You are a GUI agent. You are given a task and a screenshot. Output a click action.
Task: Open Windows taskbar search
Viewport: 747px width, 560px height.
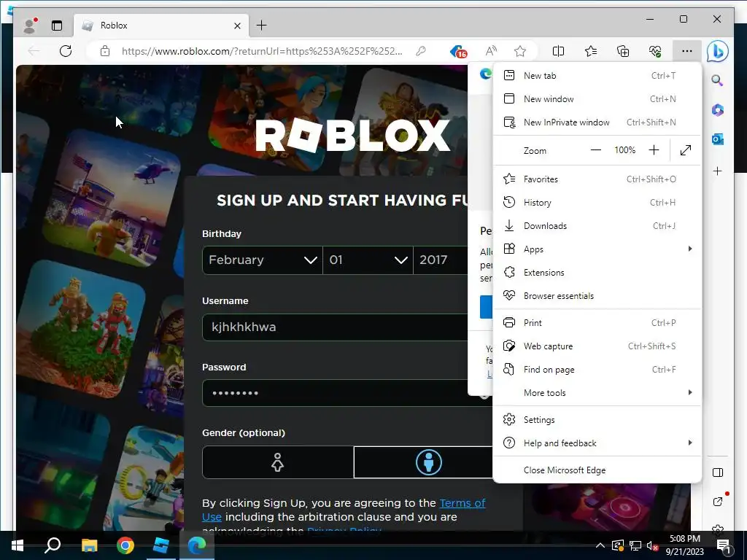click(x=53, y=545)
